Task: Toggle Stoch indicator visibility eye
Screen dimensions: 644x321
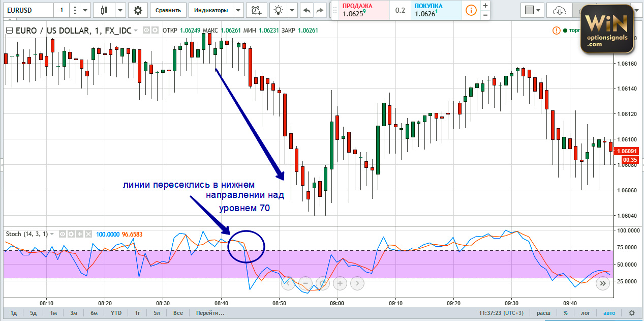Action: (x=64, y=234)
